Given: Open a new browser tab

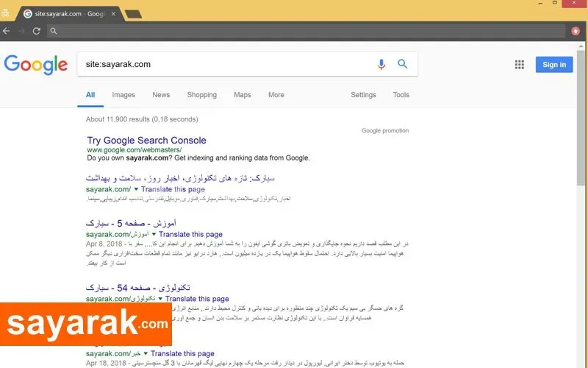Looking at the screenshot, I should point(133,14).
